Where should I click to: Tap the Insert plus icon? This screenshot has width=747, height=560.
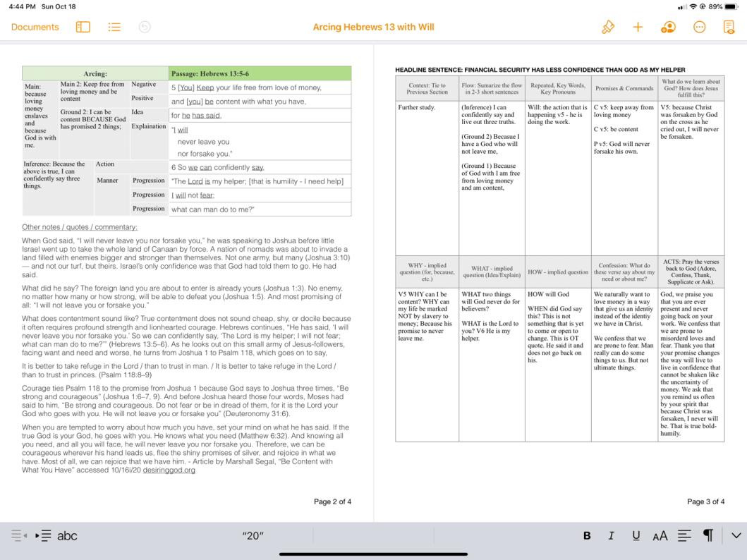(638, 28)
